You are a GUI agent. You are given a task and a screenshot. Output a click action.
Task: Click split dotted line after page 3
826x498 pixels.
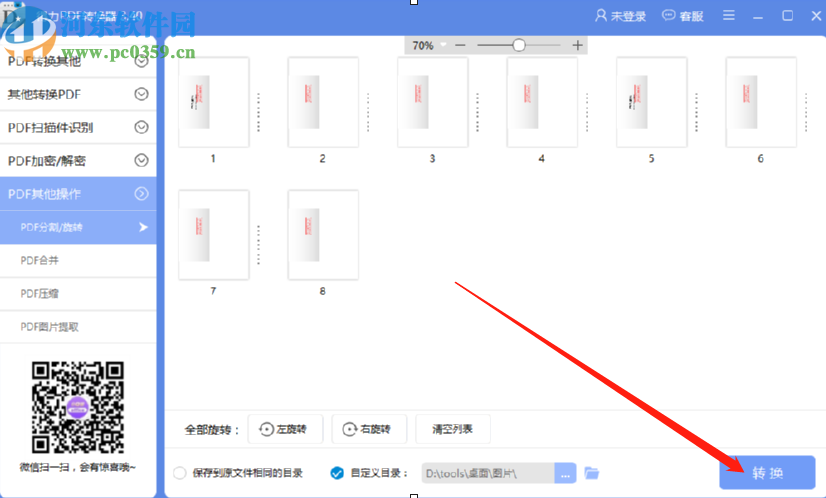click(x=478, y=112)
